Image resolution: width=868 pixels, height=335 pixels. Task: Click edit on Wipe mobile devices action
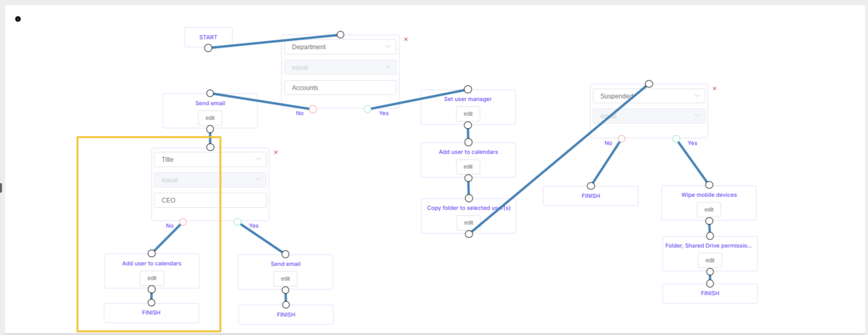709,210
